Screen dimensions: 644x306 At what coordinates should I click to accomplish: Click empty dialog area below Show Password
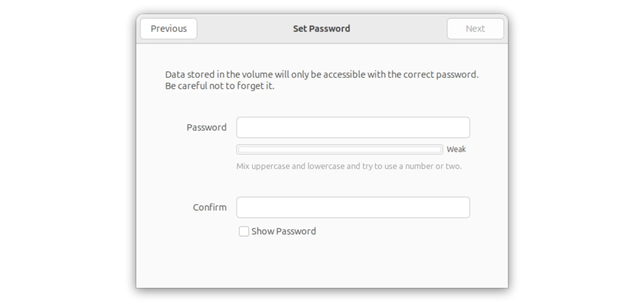(322, 264)
